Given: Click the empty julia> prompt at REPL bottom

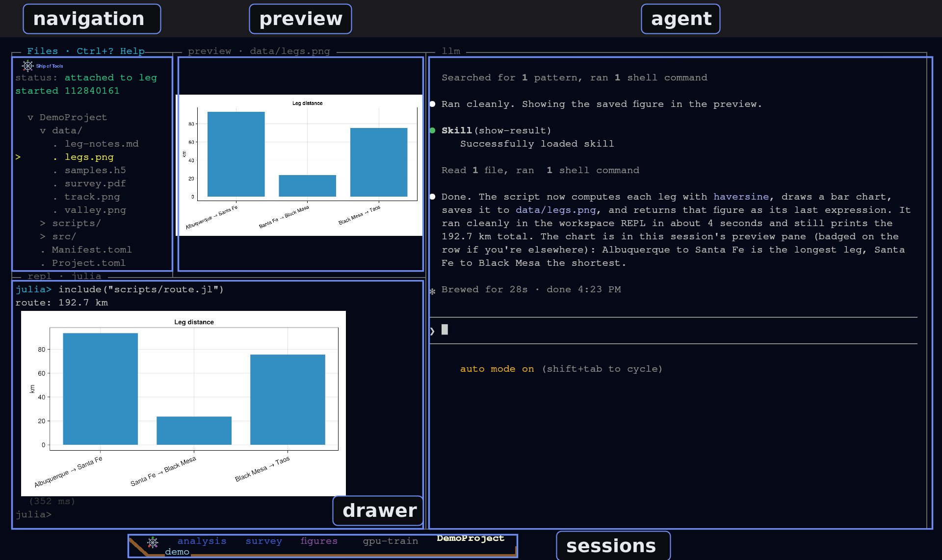Looking at the screenshot, I should click(x=33, y=514).
